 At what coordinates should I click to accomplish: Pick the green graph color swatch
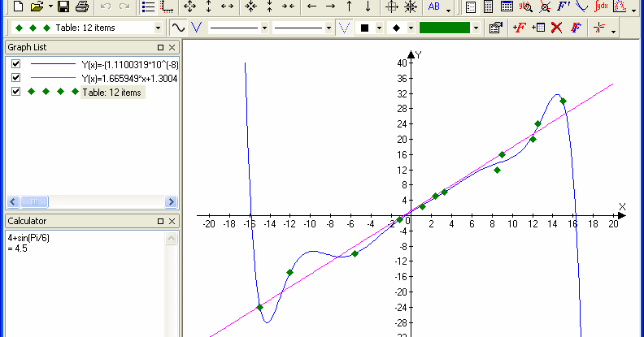pyautogui.click(x=445, y=28)
